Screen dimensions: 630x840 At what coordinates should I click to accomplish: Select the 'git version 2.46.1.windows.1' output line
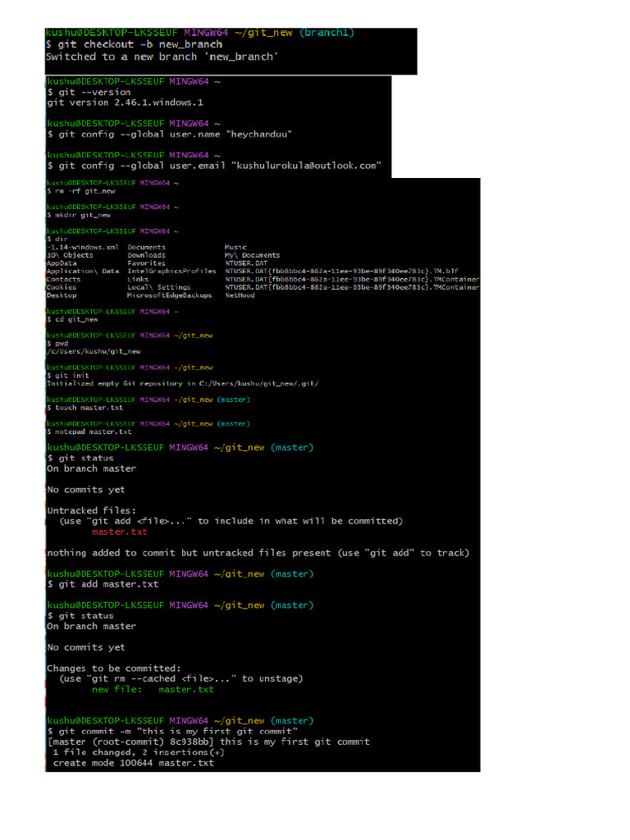coord(126,103)
